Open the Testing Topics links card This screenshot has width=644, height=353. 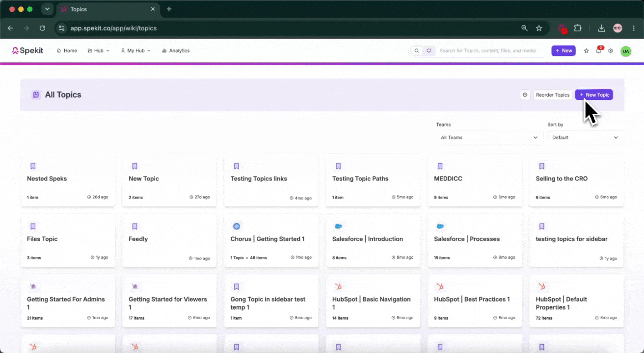(271, 181)
